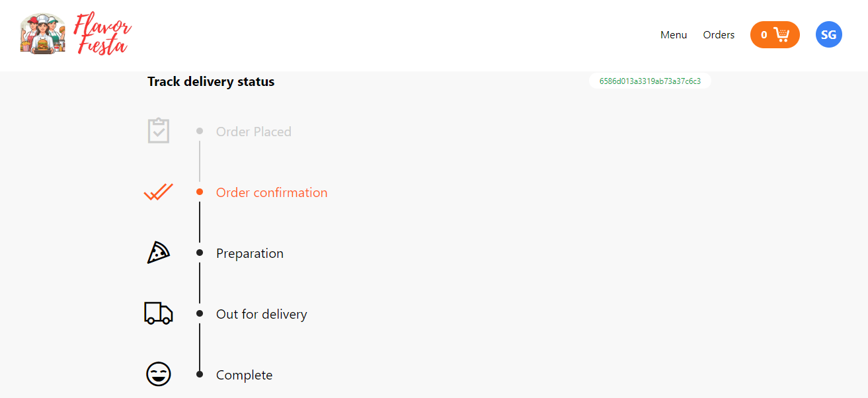The image size is (868, 398).
Task: Switch to the Orders page
Action: [x=719, y=34]
